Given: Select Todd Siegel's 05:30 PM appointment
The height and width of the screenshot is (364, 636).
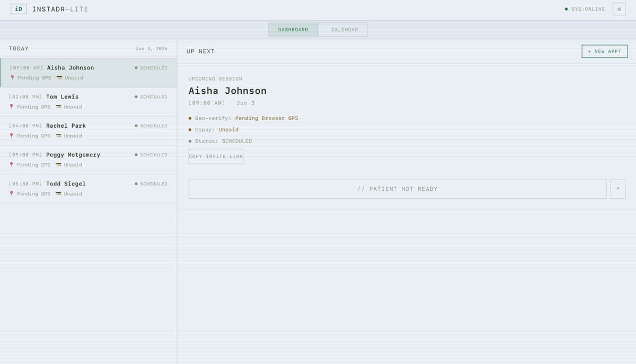Looking at the screenshot, I should [x=89, y=189].
